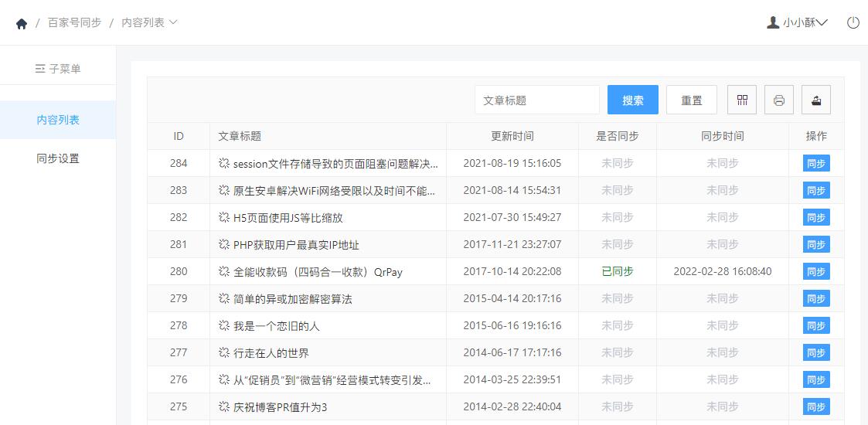Click the print icon button
The height and width of the screenshot is (425, 868).
[779, 100]
